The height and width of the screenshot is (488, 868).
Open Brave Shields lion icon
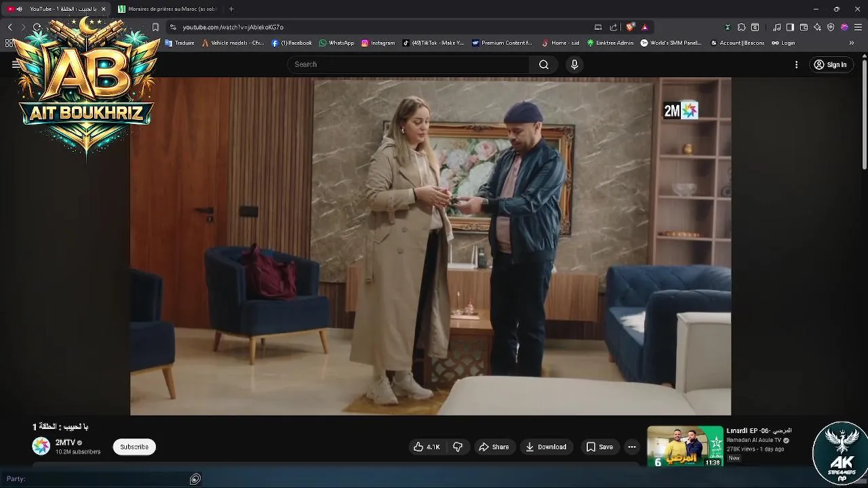630,27
